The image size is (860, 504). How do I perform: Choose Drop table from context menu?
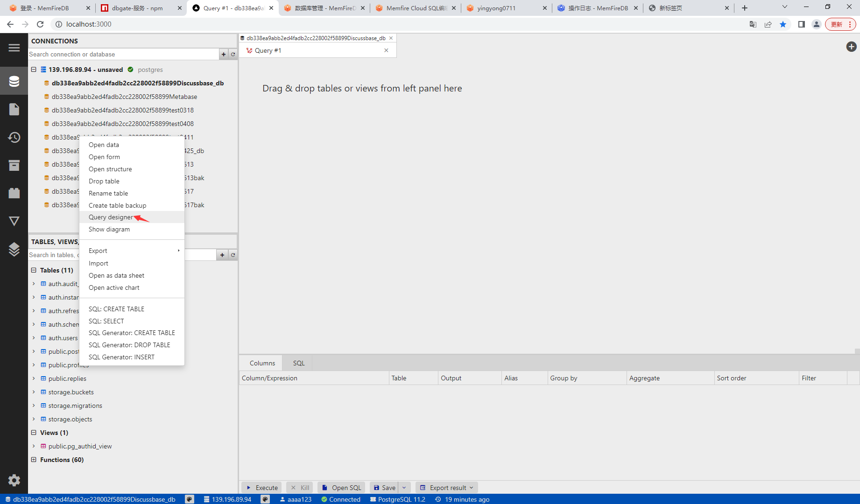[x=132, y=181]
